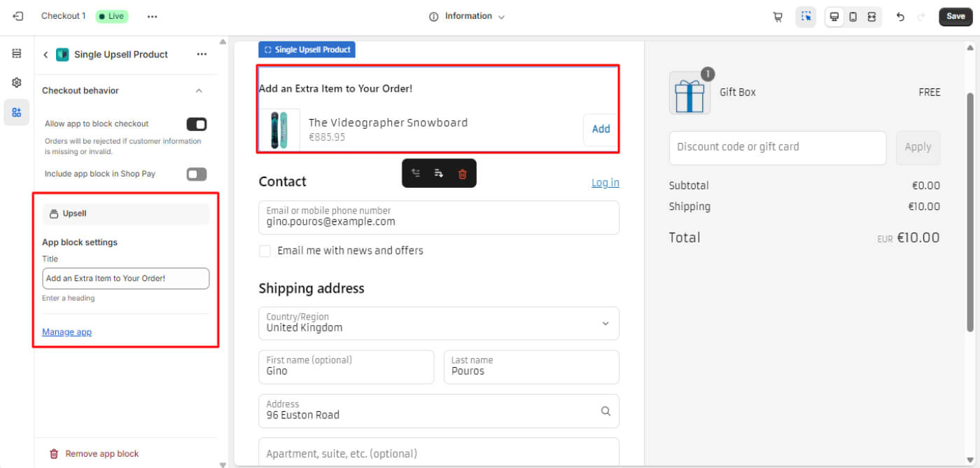The image size is (980, 468).
Task: Switch to mobile preview icon
Action: (x=853, y=17)
